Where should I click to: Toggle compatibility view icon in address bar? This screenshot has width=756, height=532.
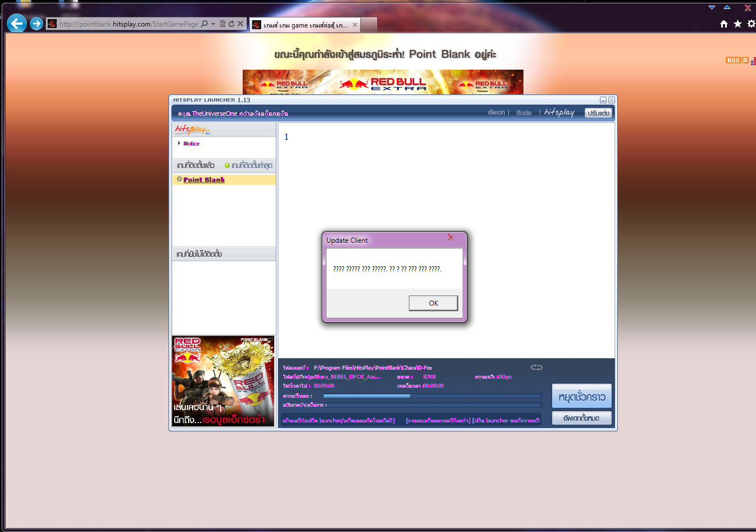(222, 24)
